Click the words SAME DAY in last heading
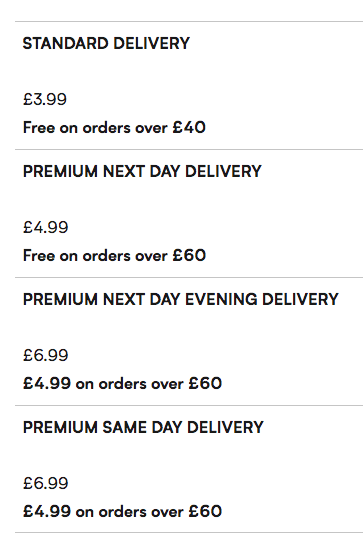The width and height of the screenshot is (363, 557). click(142, 427)
